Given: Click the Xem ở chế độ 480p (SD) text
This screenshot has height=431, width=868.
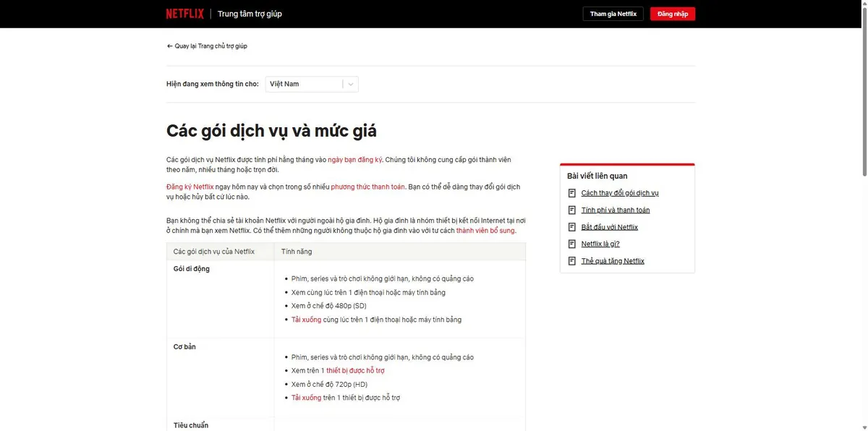Looking at the screenshot, I should pyautogui.click(x=329, y=306).
